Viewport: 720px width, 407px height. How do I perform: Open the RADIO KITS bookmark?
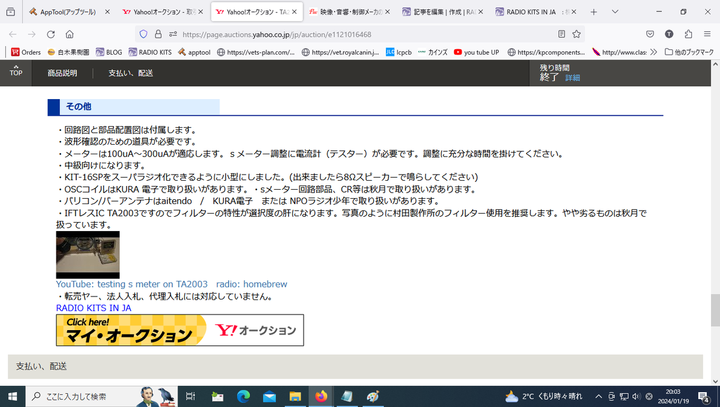(150, 52)
